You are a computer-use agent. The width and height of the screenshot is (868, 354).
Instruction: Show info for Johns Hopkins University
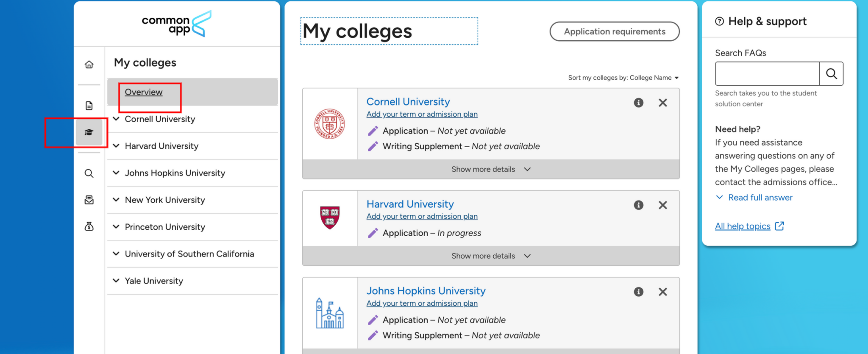tap(639, 292)
